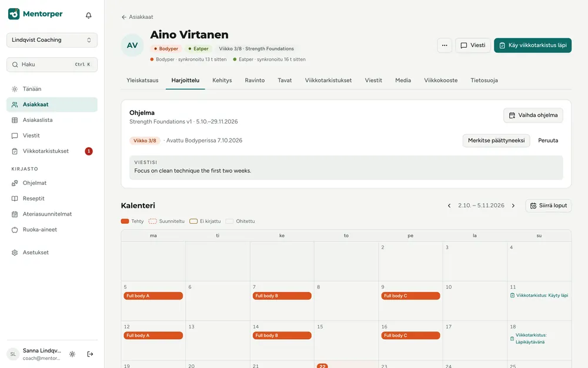Open Full body A workout on day 5
The width and height of the screenshot is (588, 368).
153,296
